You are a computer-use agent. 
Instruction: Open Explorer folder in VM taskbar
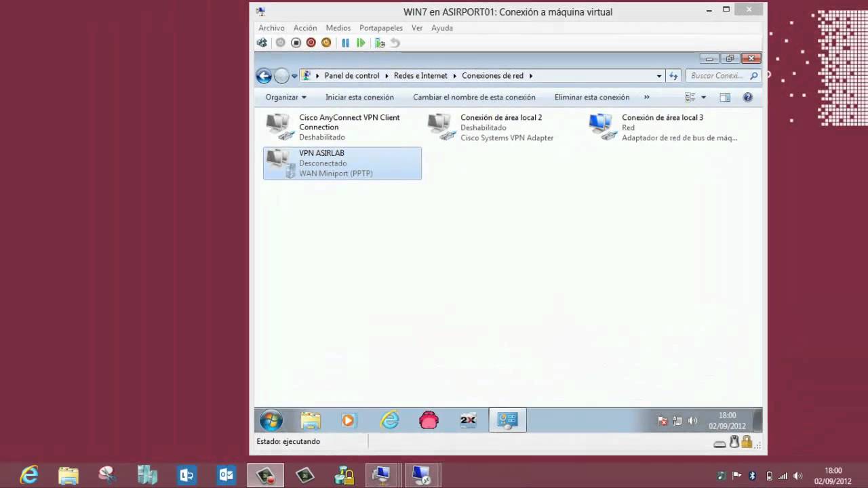pos(311,420)
